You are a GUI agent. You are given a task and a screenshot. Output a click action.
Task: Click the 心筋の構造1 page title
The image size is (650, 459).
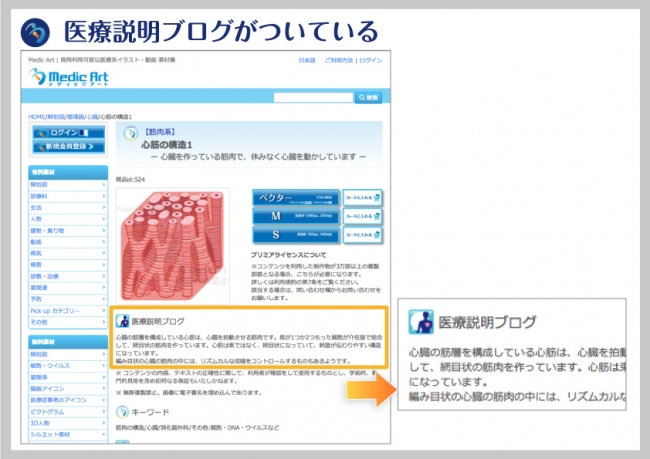pos(167,145)
